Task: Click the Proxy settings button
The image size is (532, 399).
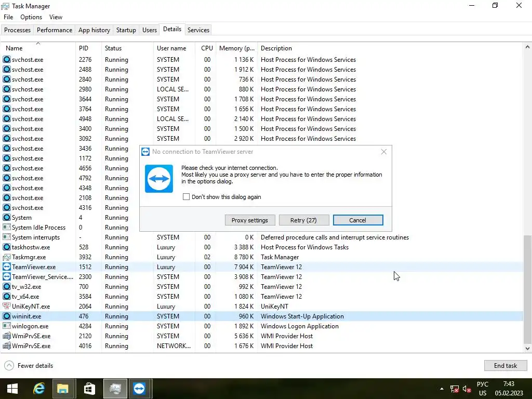Action: 250,220
